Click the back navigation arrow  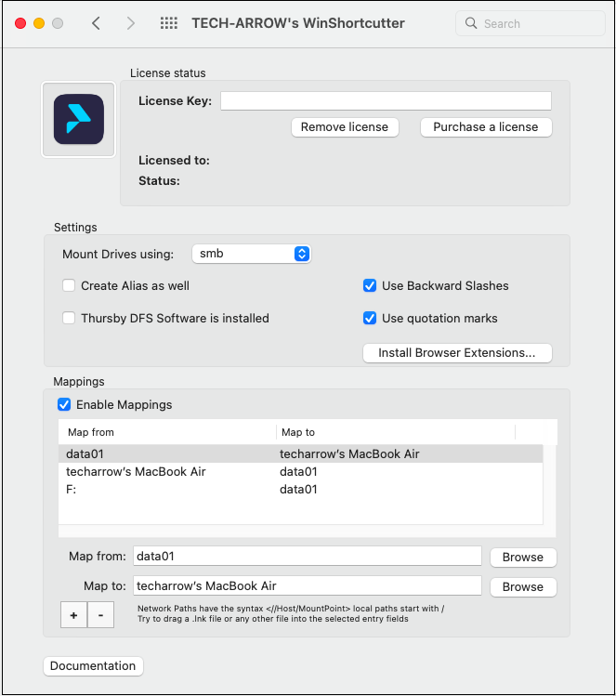[x=97, y=23]
